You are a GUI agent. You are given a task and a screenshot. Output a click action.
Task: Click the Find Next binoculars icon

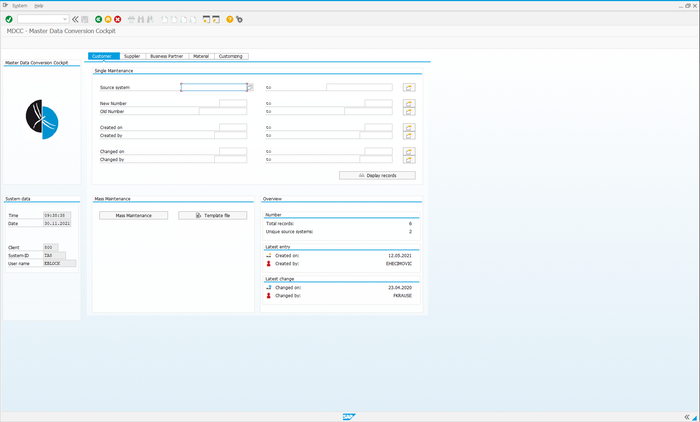click(150, 19)
